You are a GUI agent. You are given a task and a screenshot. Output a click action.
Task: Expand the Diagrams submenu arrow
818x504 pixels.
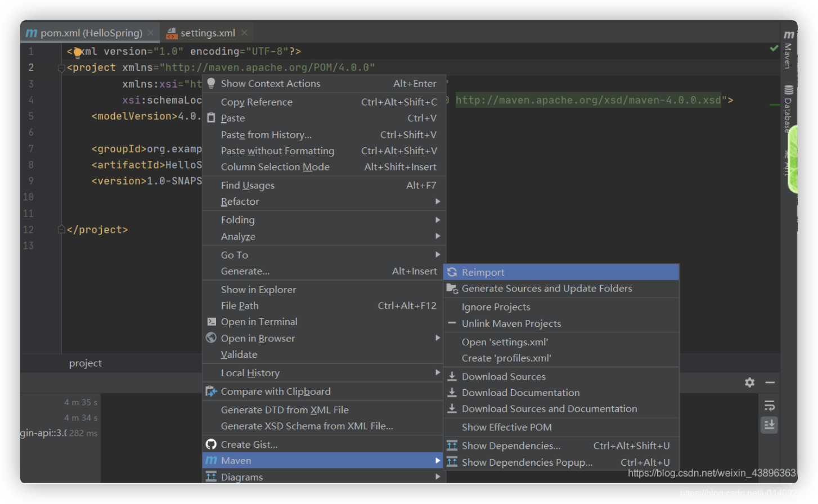coord(438,476)
